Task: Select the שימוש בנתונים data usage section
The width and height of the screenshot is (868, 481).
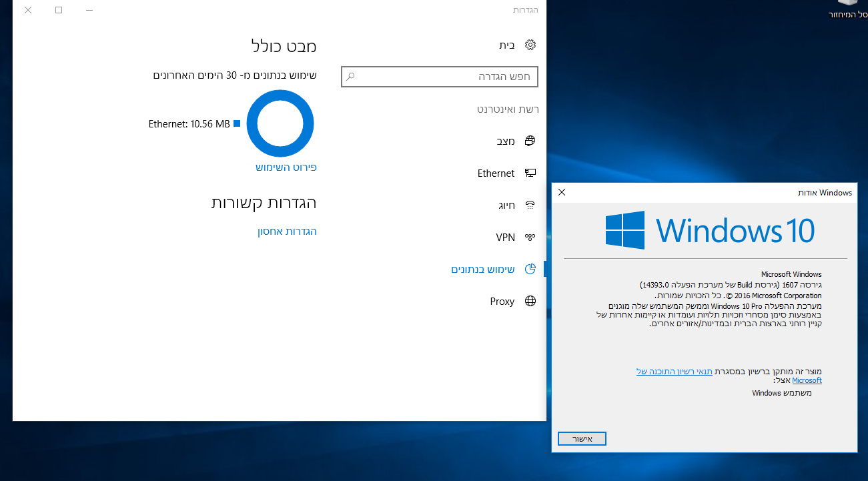Action: coord(483,269)
